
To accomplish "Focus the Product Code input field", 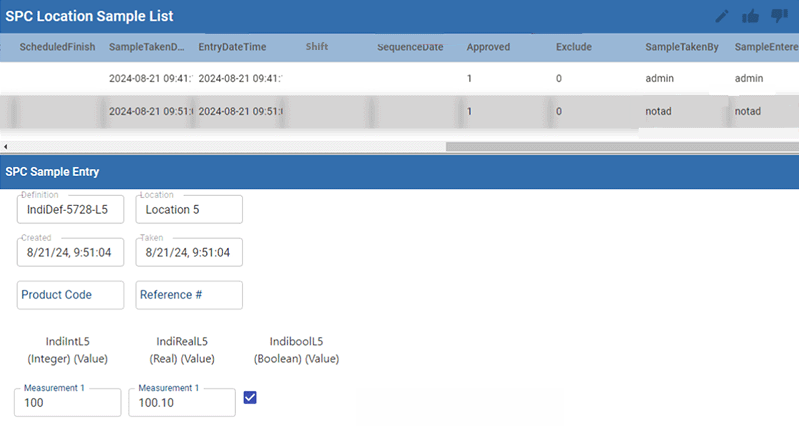I will click(70, 295).
